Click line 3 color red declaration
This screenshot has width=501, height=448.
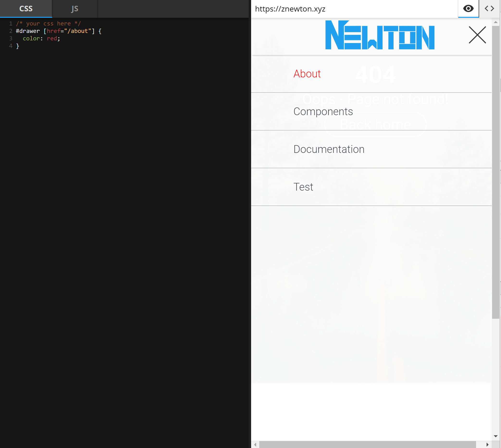point(41,38)
